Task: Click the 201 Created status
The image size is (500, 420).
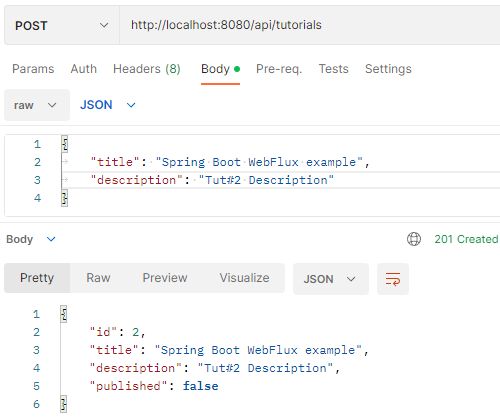Action: pos(466,239)
